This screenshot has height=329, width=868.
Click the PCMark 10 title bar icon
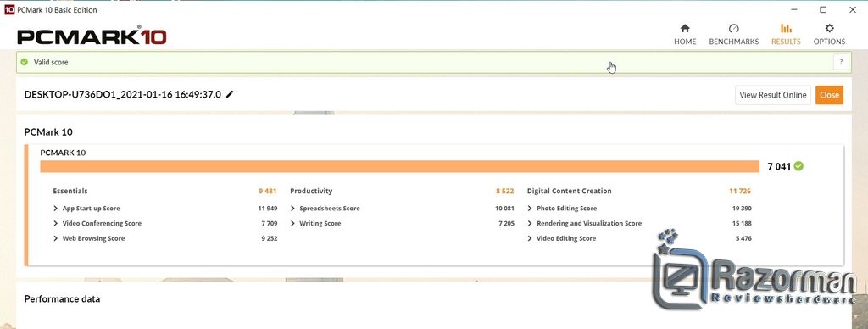point(9,9)
